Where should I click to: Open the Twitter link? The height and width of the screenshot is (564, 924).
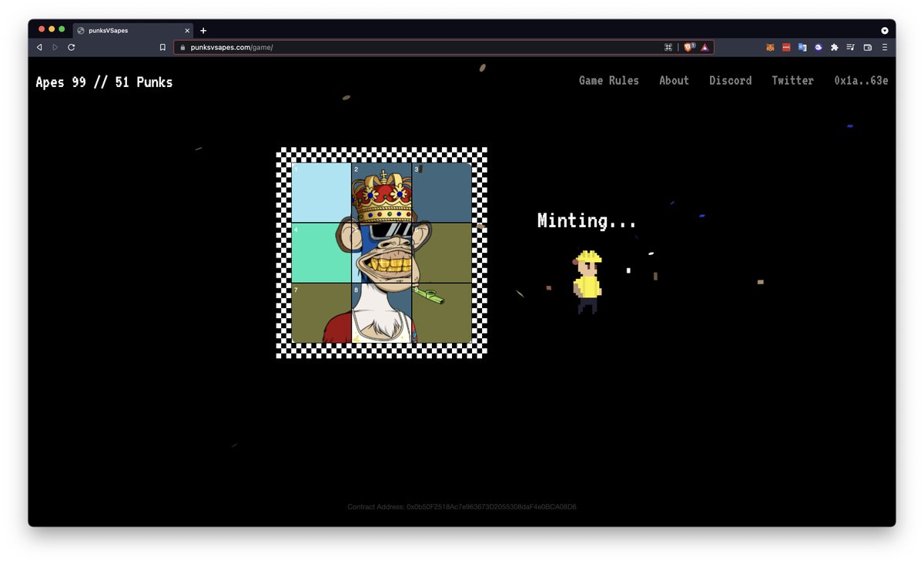click(x=792, y=80)
